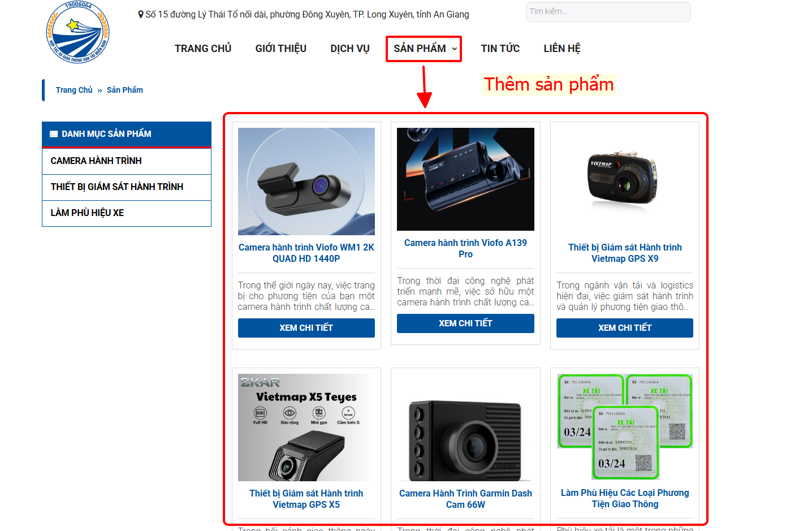The width and height of the screenshot is (812, 531).
Task: Go to the TIN TỨC menu item
Action: [500, 49]
